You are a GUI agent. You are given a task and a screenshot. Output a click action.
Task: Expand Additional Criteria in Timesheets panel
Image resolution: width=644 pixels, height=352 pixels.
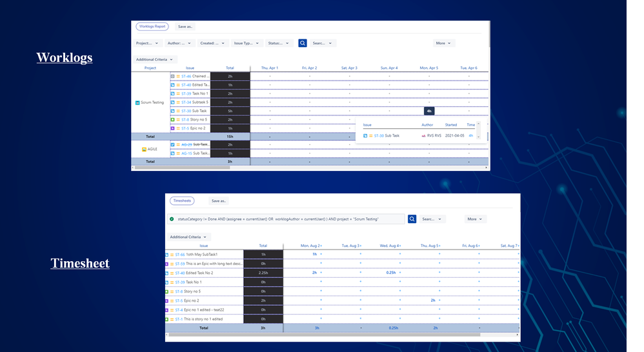pos(188,237)
